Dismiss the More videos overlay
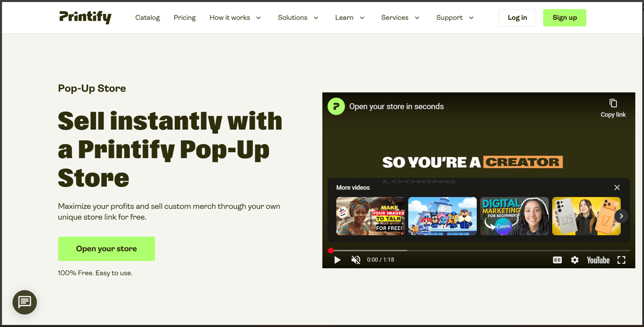Image resolution: width=644 pixels, height=327 pixels. 617,188
